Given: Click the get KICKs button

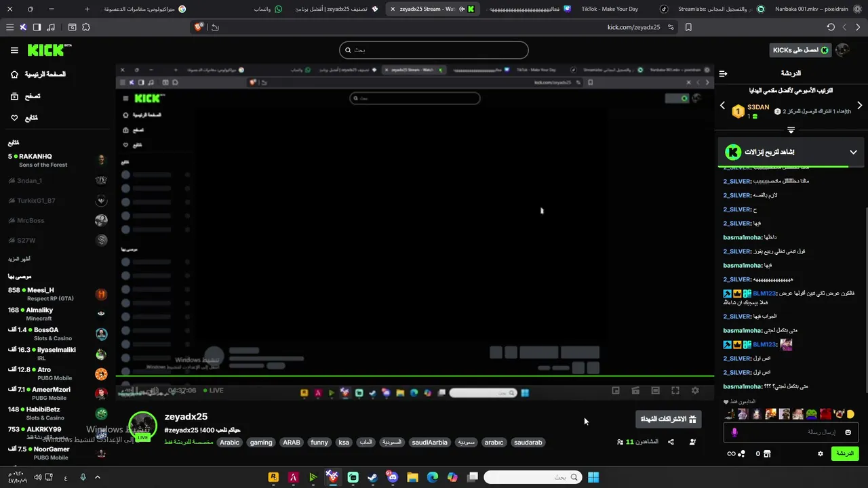Looking at the screenshot, I should coord(801,50).
